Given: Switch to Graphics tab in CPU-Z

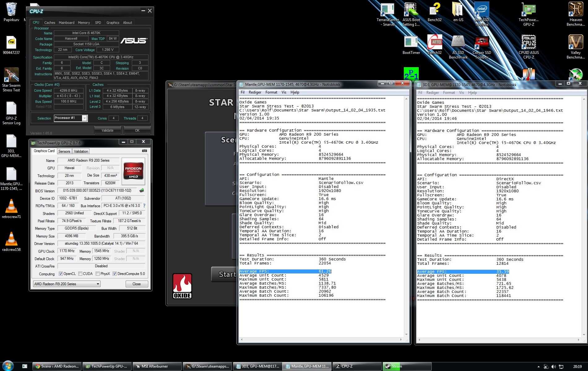Looking at the screenshot, I should [113, 23].
